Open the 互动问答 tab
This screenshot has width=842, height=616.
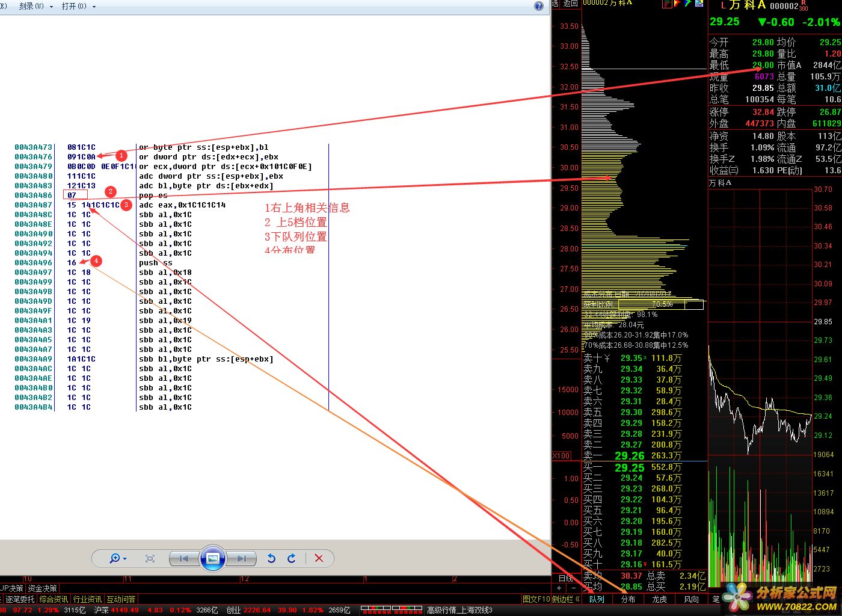[x=121, y=599]
